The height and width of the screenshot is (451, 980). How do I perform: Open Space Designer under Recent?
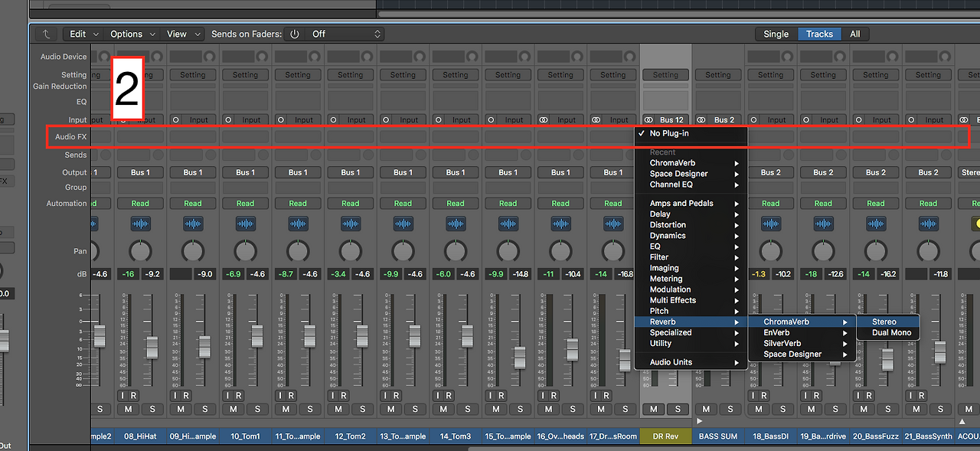691,174
